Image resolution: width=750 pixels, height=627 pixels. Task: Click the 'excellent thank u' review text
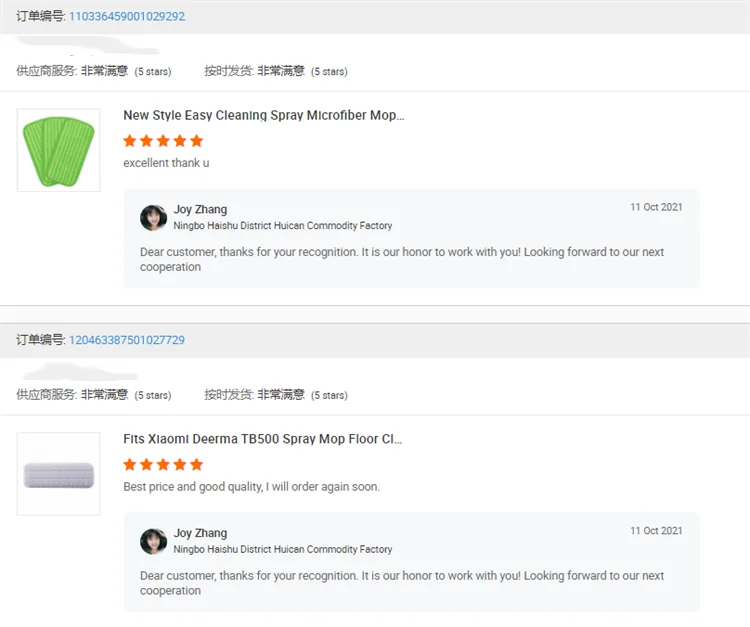(x=166, y=163)
